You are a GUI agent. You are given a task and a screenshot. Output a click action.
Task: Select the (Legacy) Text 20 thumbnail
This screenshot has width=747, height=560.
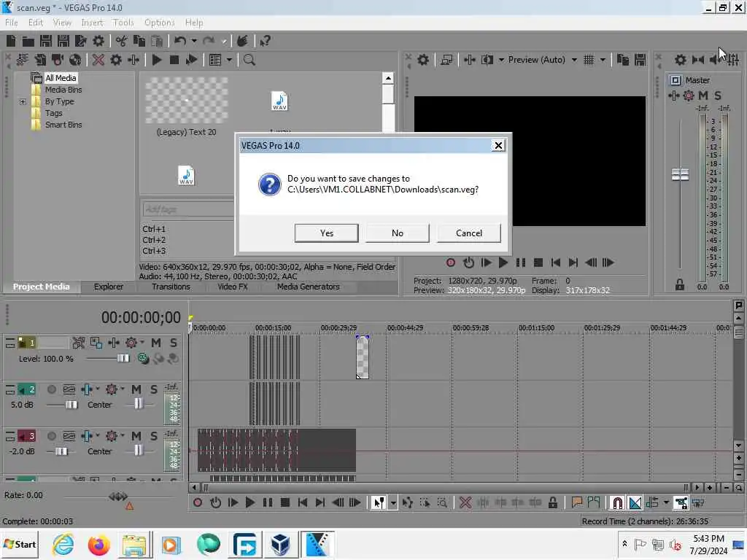(x=186, y=101)
